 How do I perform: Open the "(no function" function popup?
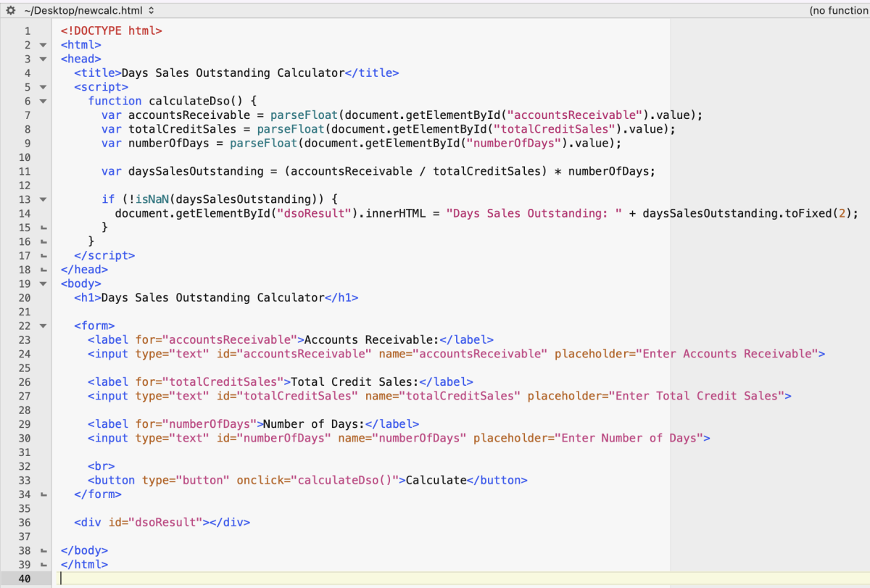[839, 11]
